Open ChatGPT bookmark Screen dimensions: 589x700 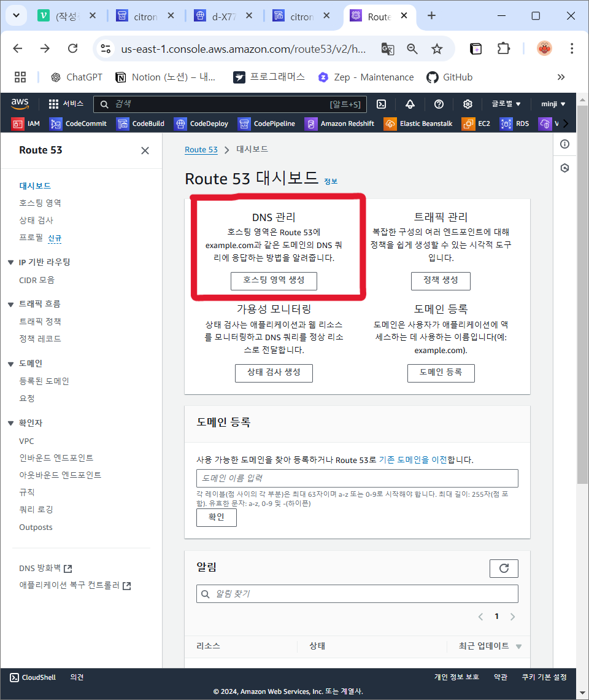point(76,77)
